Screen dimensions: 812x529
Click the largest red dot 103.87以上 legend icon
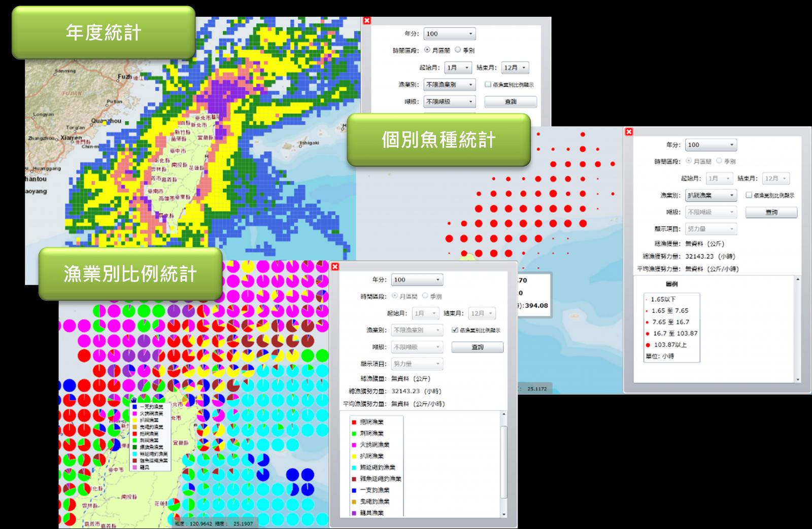(x=648, y=345)
